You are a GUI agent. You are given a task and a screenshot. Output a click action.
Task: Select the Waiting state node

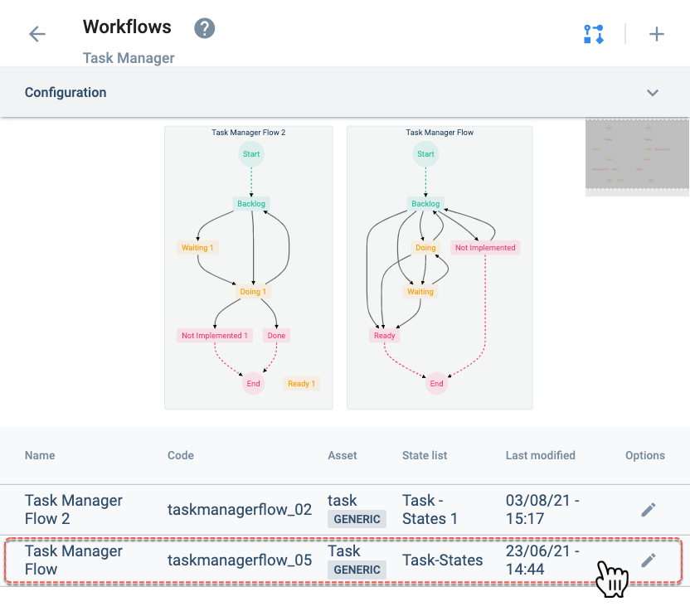point(420,292)
